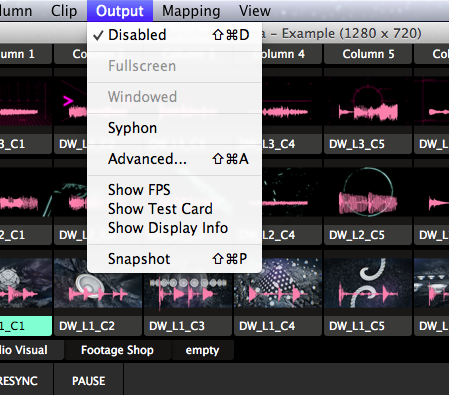The height and width of the screenshot is (395, 449).
Task: Click the PAUSE button
Action: point(89,381)
